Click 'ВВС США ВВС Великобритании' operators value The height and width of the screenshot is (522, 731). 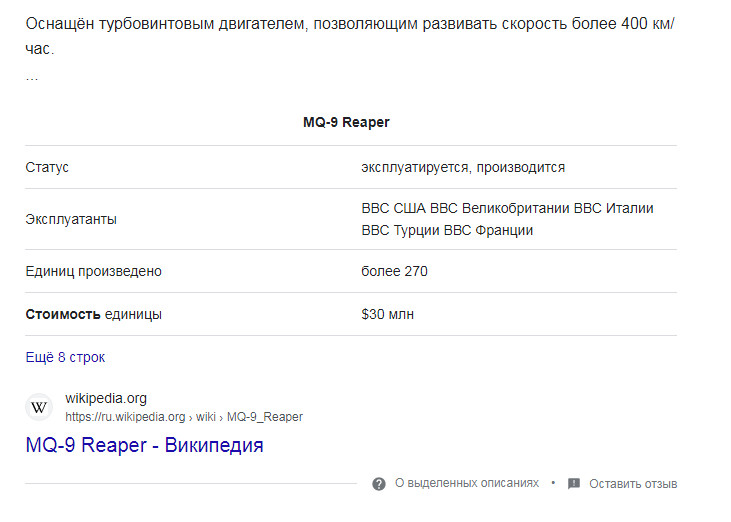507,219
